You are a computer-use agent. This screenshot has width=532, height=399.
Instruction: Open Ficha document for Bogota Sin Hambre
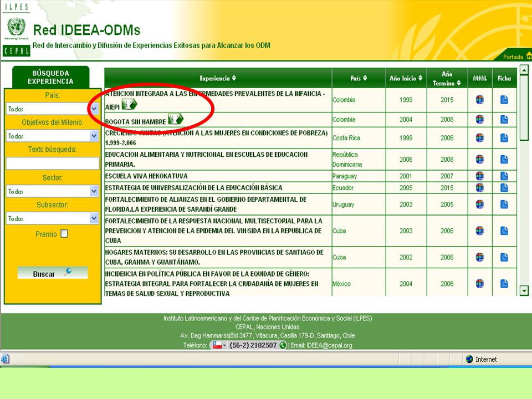pyautogui.click(x=504, y=120)
